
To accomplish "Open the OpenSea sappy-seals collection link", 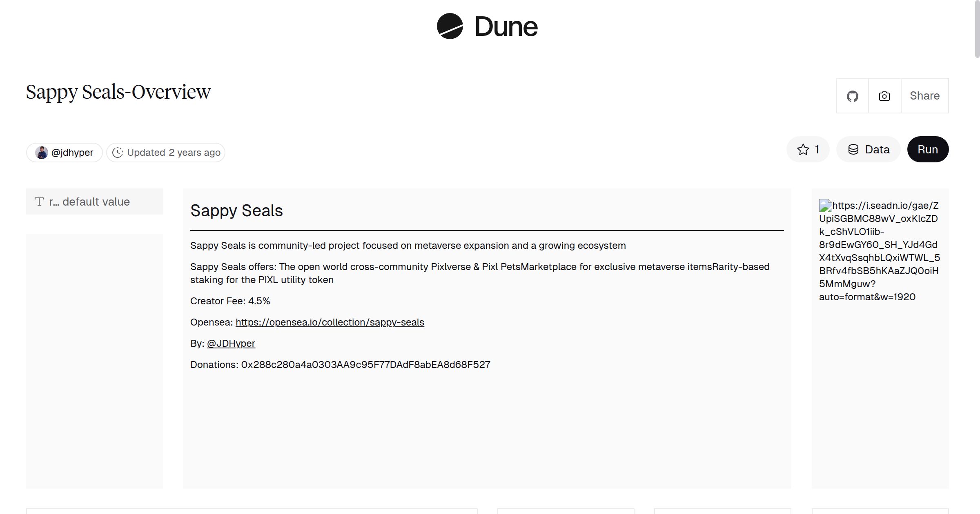I will [330, 322].
